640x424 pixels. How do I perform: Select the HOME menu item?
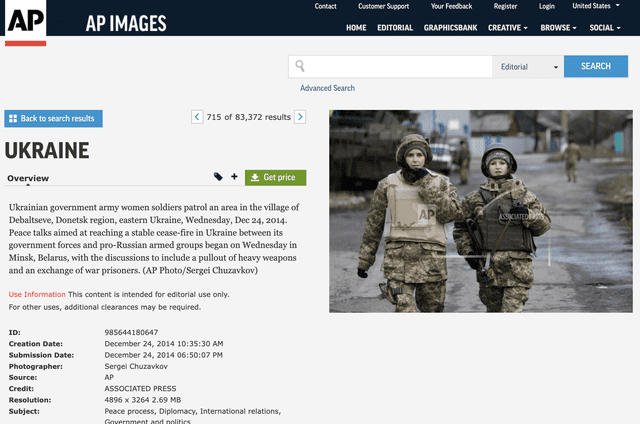point(356,28)
